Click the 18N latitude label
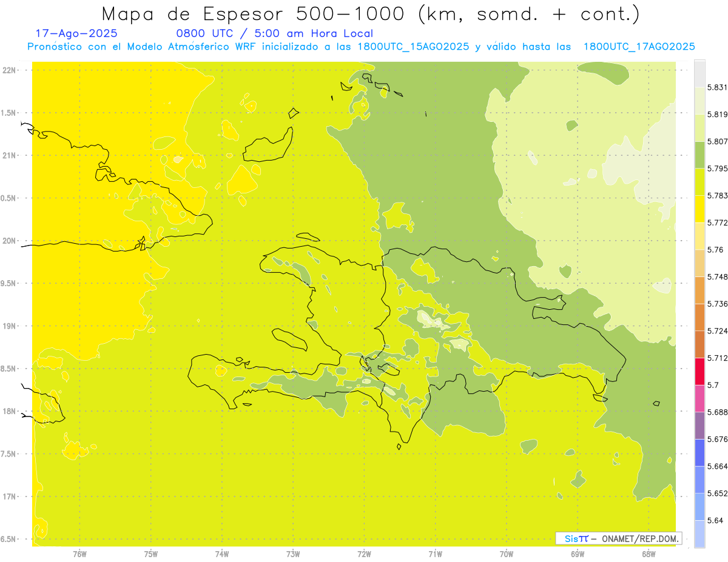The image size is (728, 562). coord(9,412)
